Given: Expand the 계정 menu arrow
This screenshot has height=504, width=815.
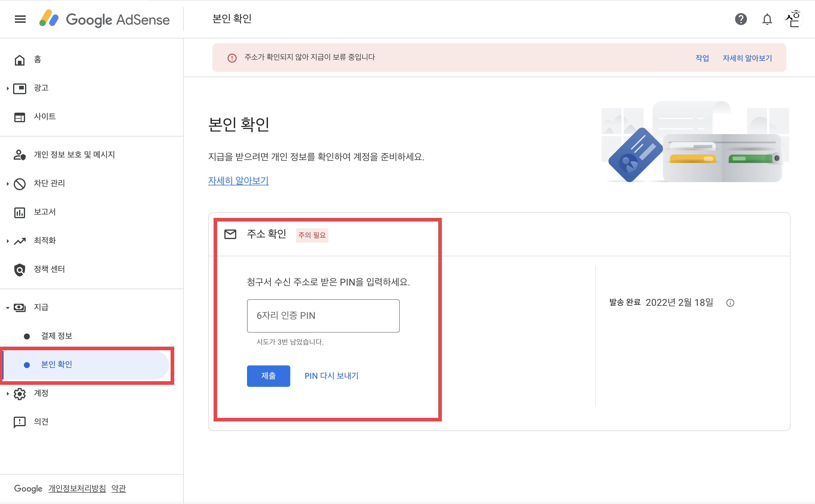Looking at the screenshot, I should pos(7,394).
